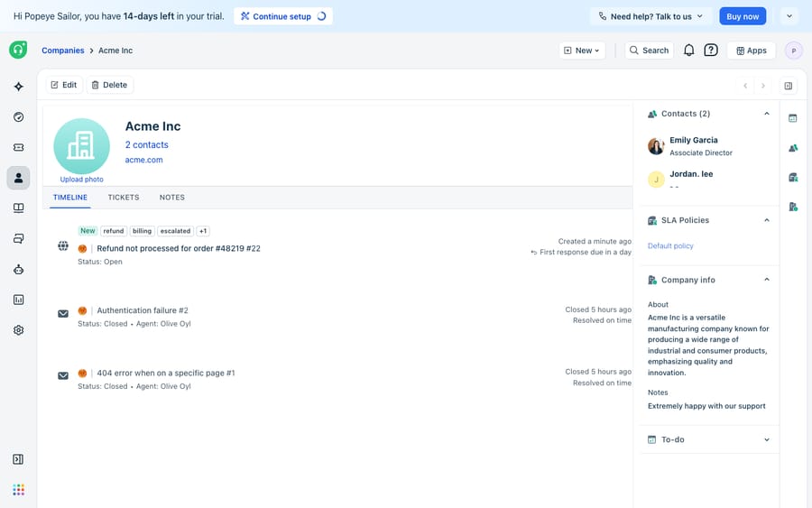The height and width of the screenshot is (508, 812).
Task: Click the calendar To-do icon in right rail
Action: click(793, 118)
